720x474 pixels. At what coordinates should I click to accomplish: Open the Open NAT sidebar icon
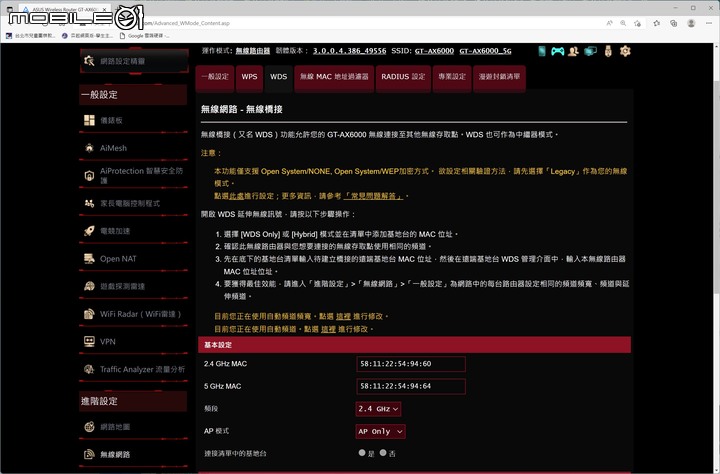tap(89, 259)
